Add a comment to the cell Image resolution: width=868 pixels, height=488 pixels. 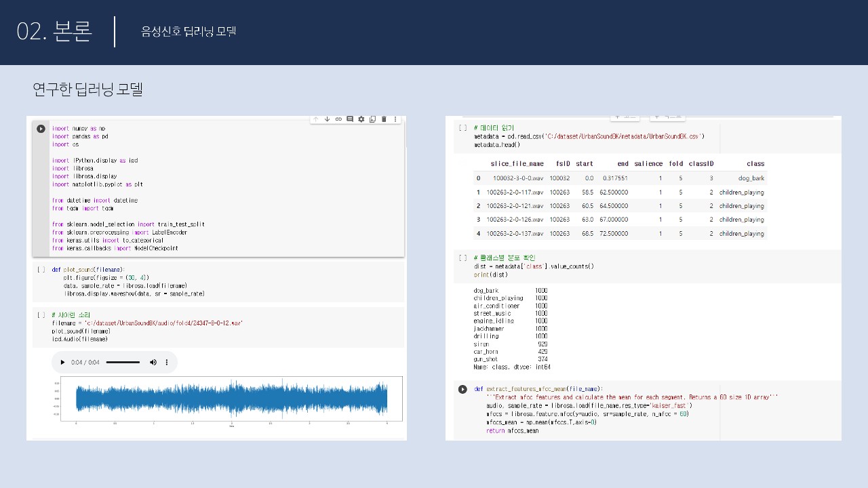pos(350,119)
